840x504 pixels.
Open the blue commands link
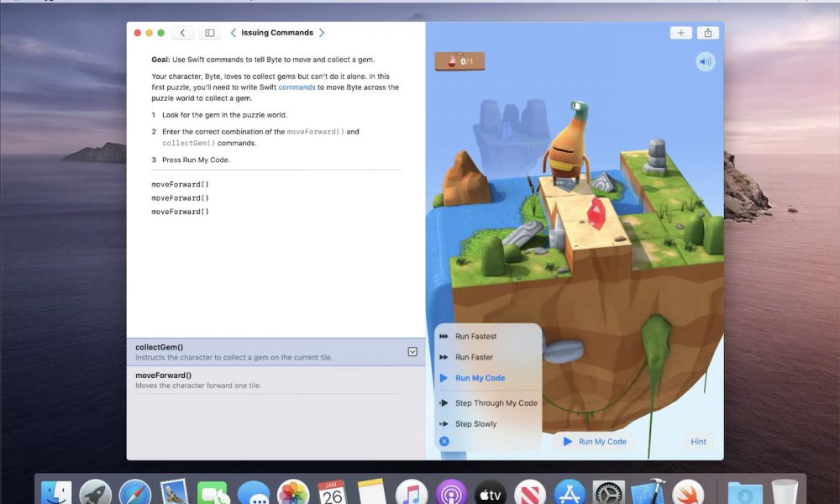(x=297, y=87)
